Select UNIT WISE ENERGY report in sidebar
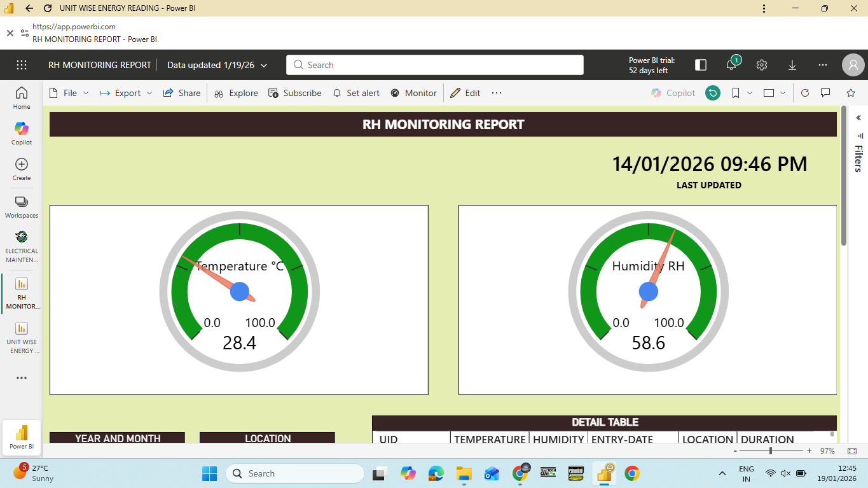The height and width of the screenshot is (488, 868). [x=22, y=337]
